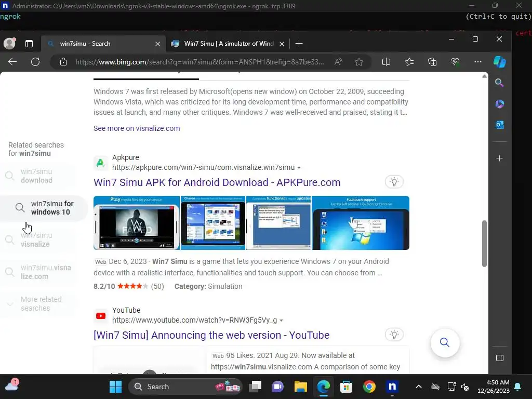Open Edge Settings and more menu

coord(478,62)
